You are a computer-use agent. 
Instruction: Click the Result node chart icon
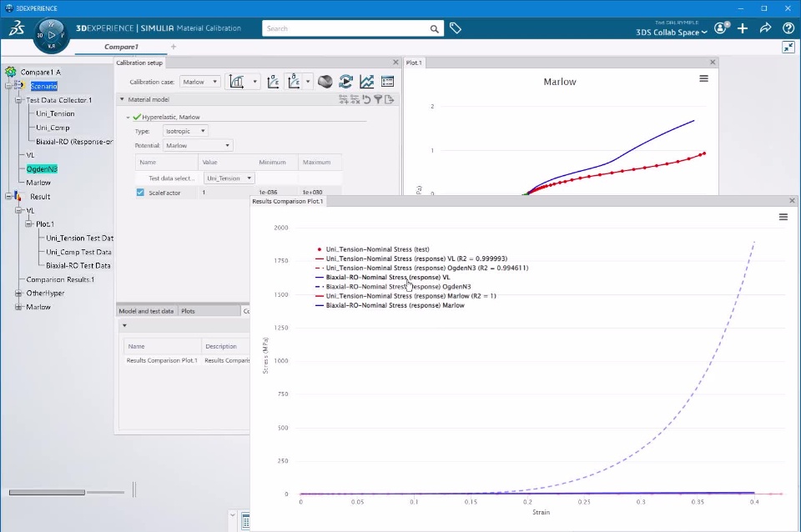[18, 197]
